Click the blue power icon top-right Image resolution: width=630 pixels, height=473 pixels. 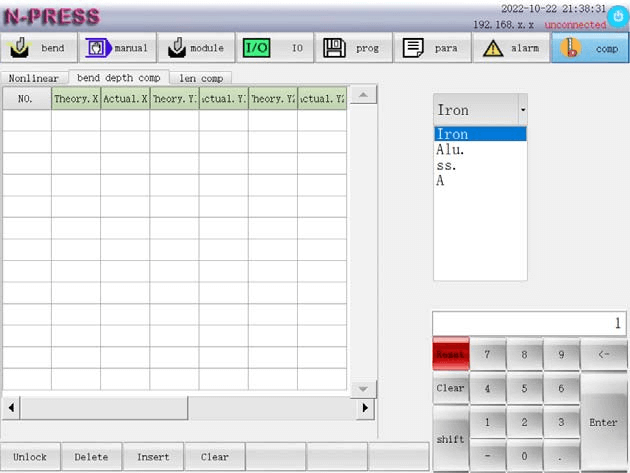coord(618,20)
